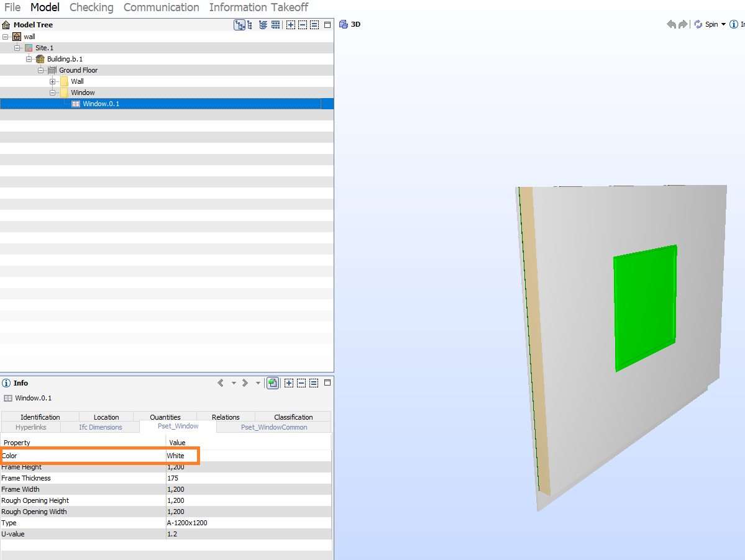Collapse the Ground Floor node
The height and width of the screenshot is (560, 745).
point(41,70)
